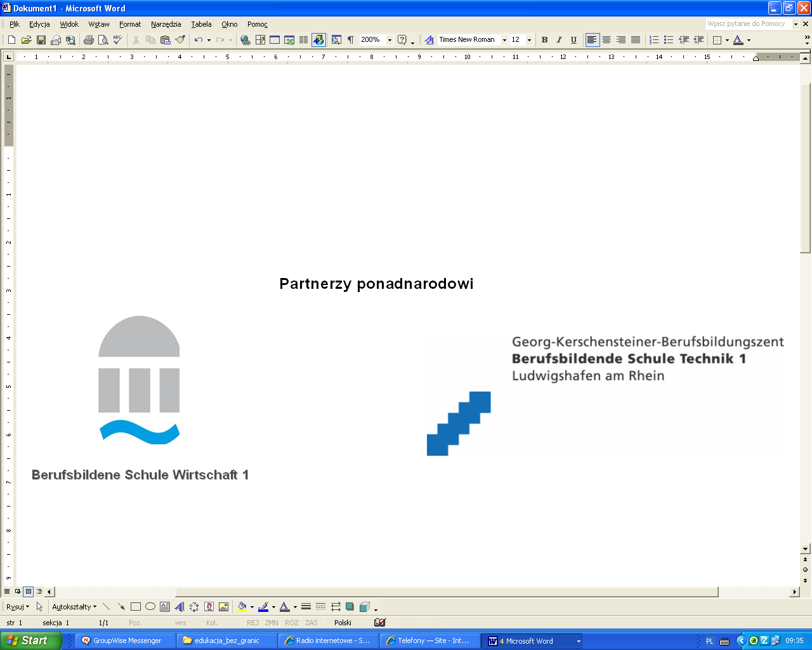Screen dimensions: 812x650
Task: Switch to GroupWise Messenger taskbar button
Action: pyautogui.click(x=125, y=640)
